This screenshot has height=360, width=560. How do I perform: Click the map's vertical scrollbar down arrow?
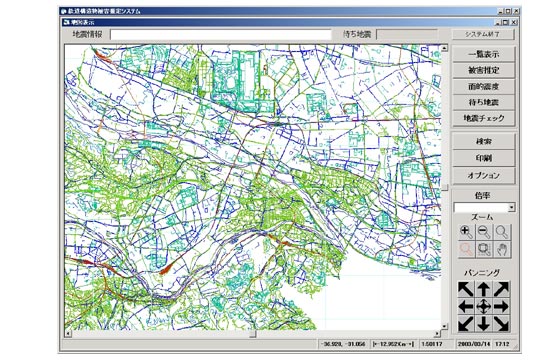[444, 326]
